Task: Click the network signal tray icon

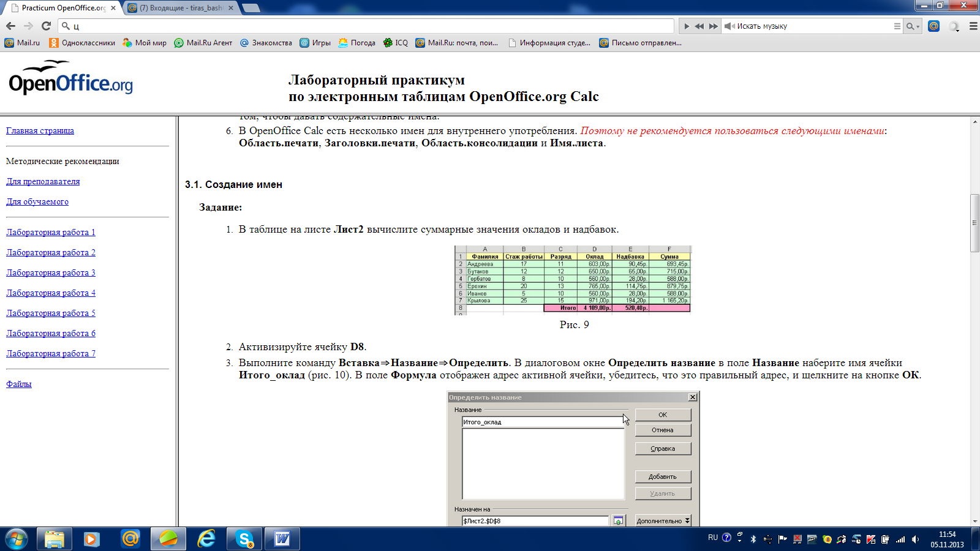Action: pyautogui.click(x=900, y=539)
